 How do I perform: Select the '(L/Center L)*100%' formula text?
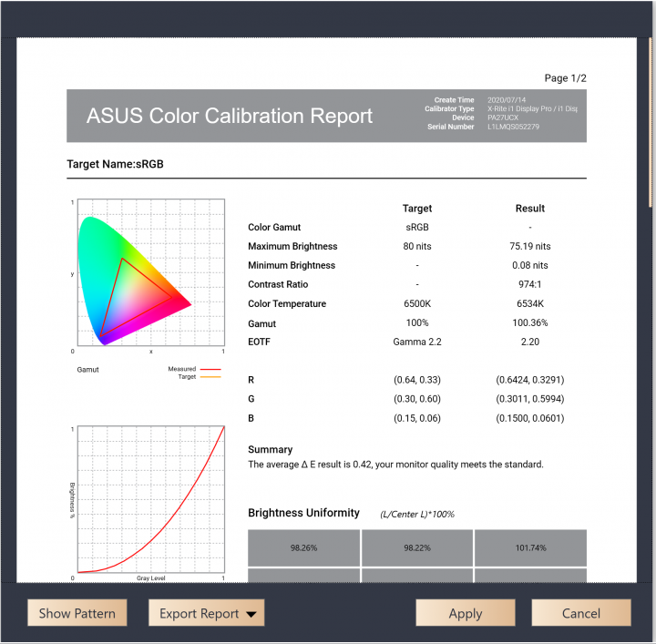pos(417,515)
